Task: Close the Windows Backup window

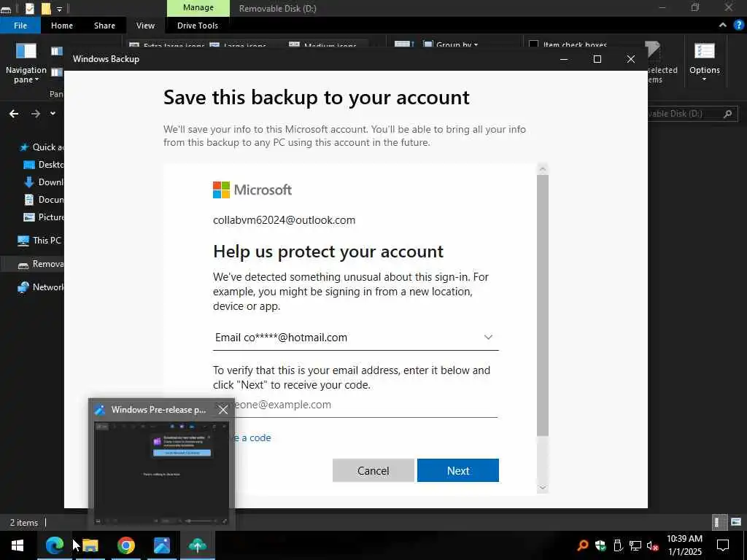Action: (x=631, y=59)
